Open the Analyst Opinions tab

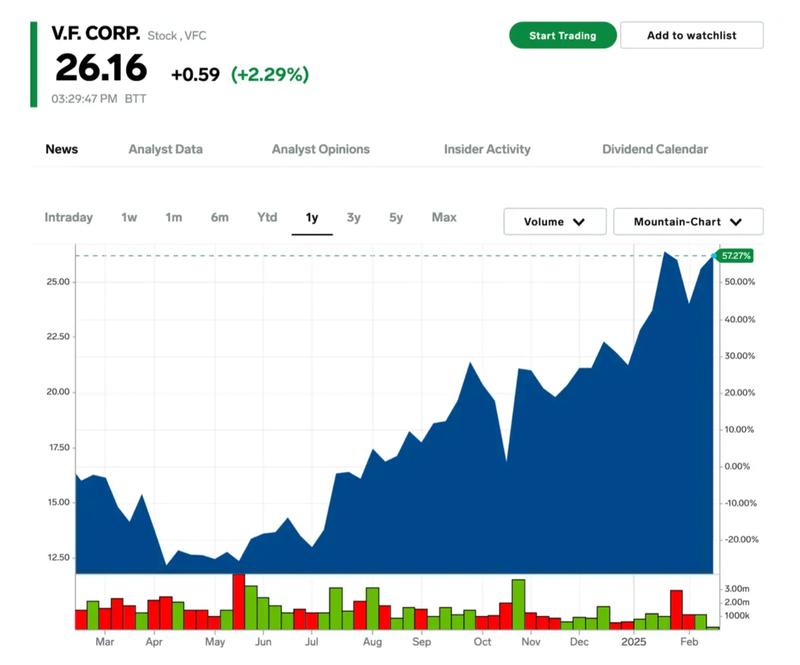(320, 149)
